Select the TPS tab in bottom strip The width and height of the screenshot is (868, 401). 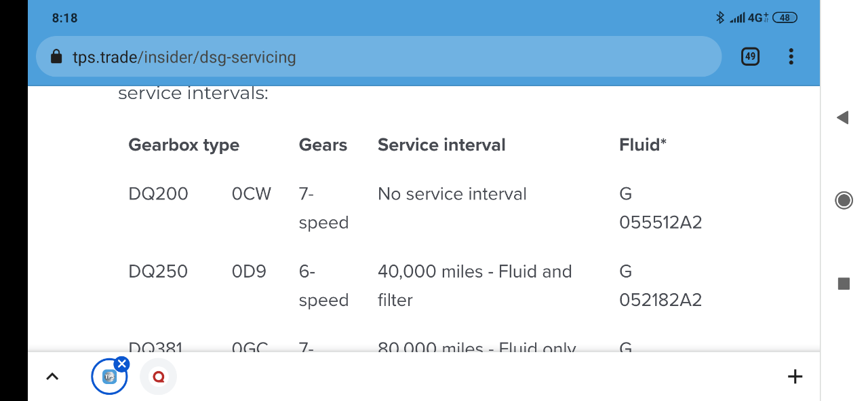click(x=108, y=377)
